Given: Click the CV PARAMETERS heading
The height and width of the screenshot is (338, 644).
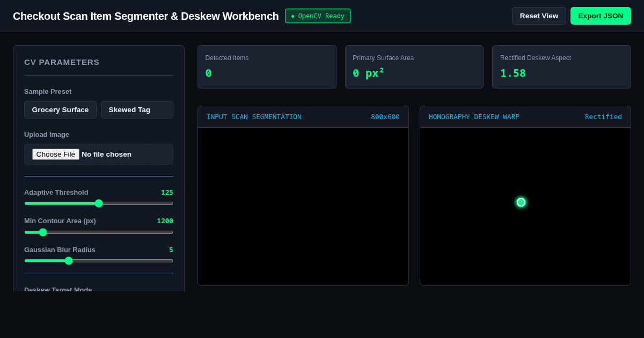Looking at the screenshot, I should click(x=62, y=62).
